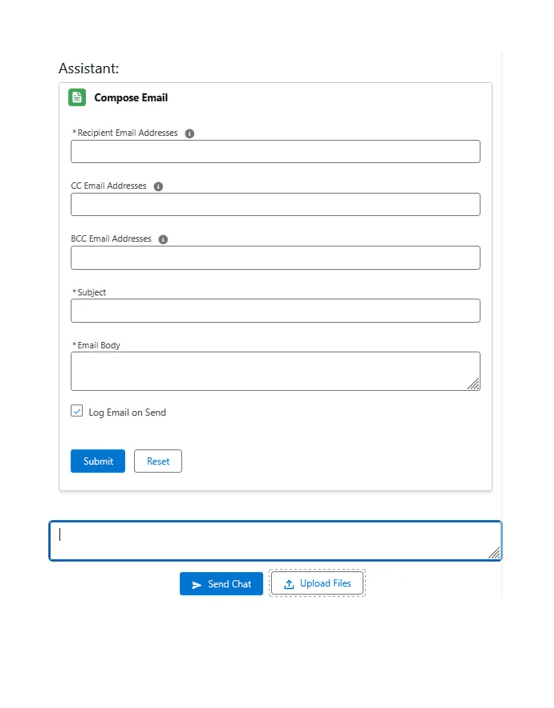Click the Email Body field label
This screenshot has width=554, height=708.
point(99,345)
